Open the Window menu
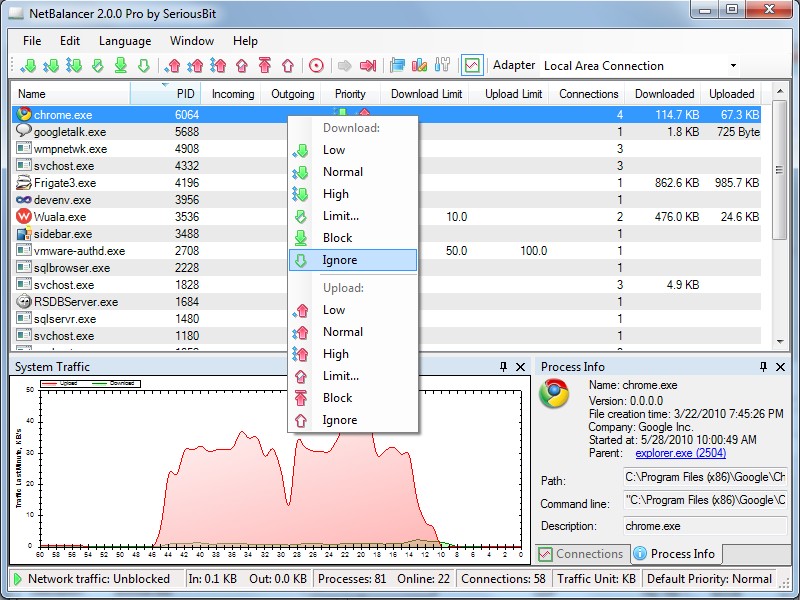The image size is (800, 600). (191, 41)
